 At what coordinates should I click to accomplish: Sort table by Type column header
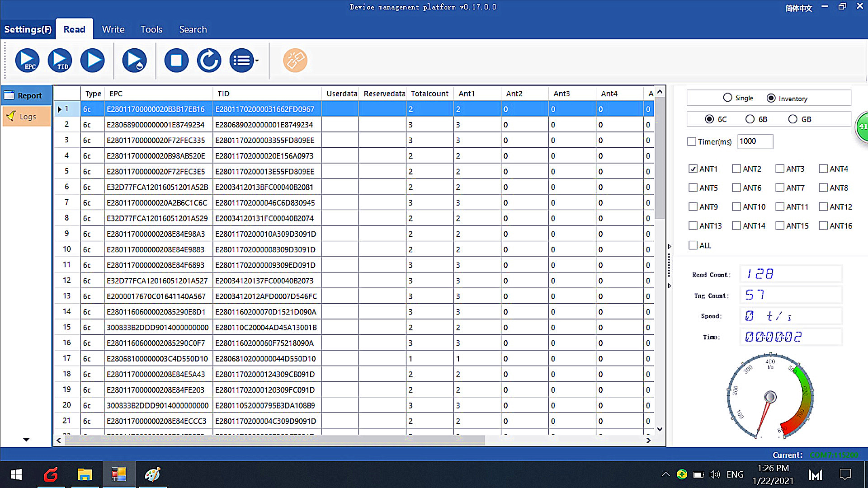[93, 94]
